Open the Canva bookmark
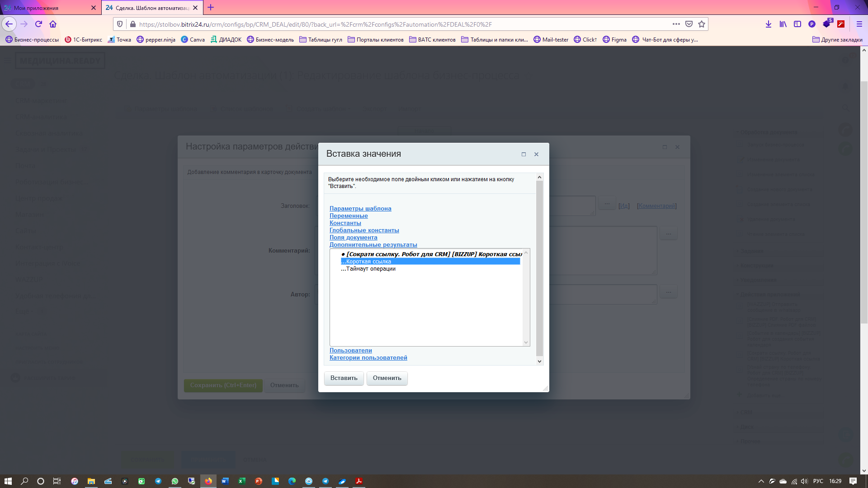Image resolution: width=868 pixels, height=488 pixels. 193,40
